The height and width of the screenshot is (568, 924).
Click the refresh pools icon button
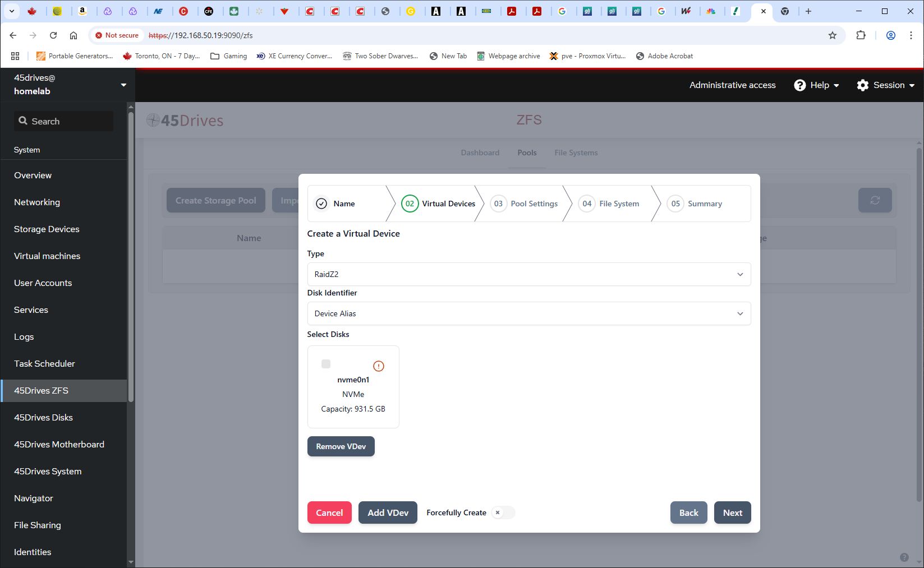(x=875, y=200)
